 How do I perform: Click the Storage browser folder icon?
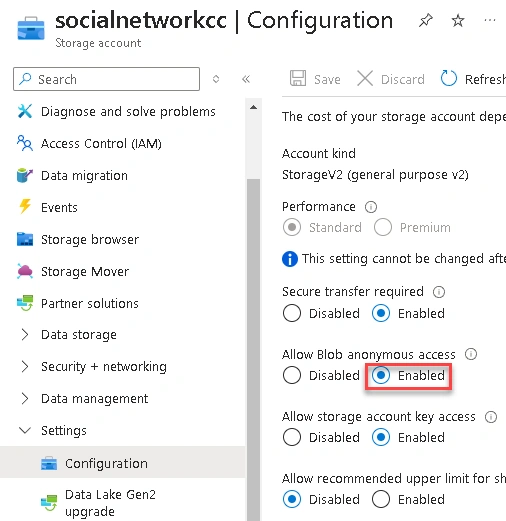click(x=25, y=239)
